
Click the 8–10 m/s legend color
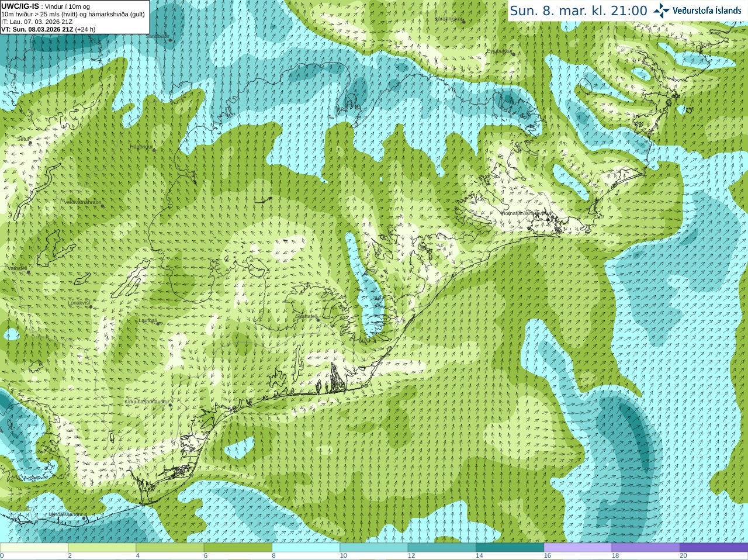pos(306,548)
